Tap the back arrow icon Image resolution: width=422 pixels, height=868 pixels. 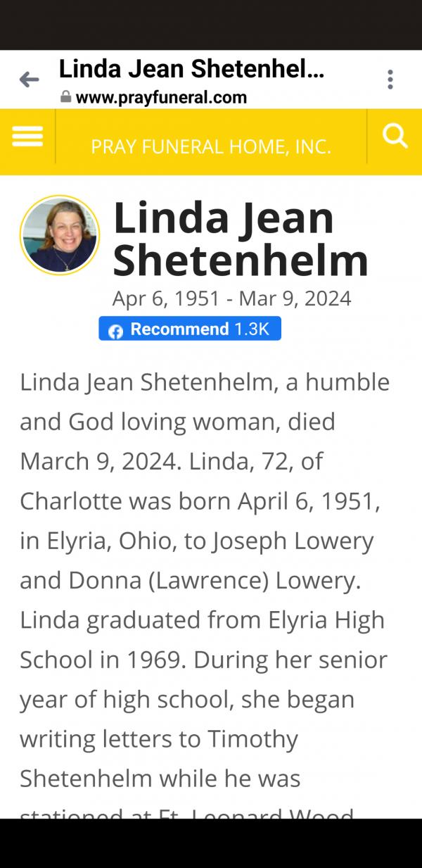(x=28, y=79)
